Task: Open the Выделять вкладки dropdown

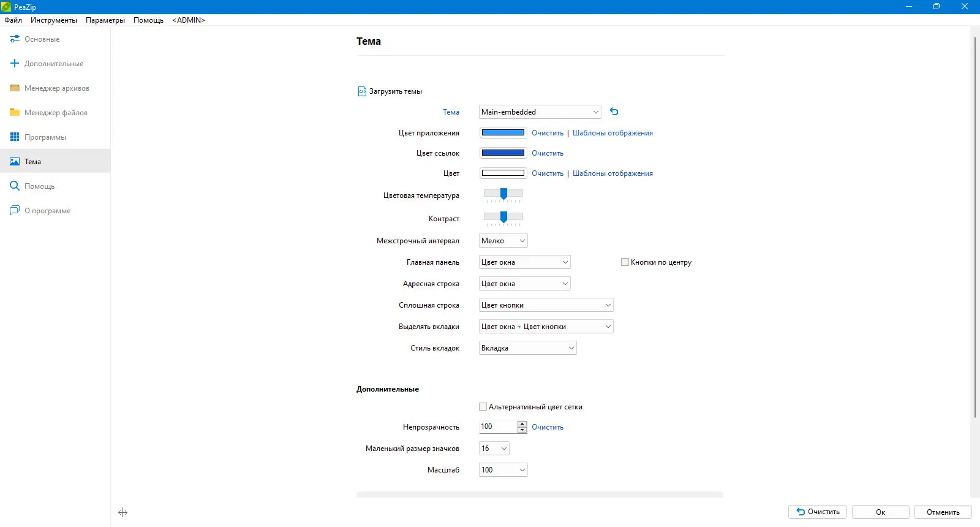Action: 546,326
